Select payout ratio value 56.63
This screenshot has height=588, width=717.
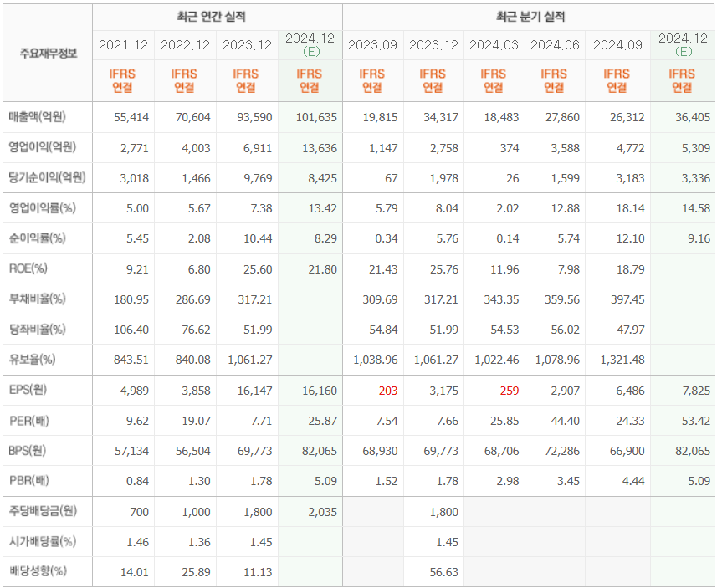click(443, 572)
